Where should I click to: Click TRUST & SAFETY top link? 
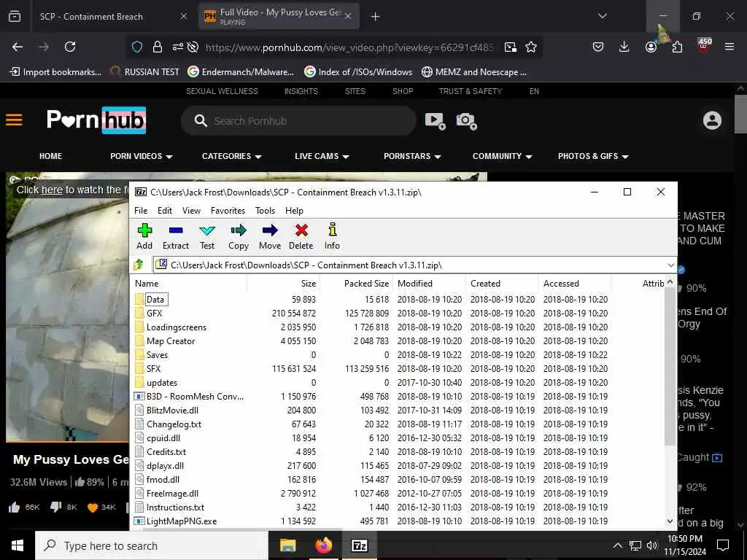(471, 91)
